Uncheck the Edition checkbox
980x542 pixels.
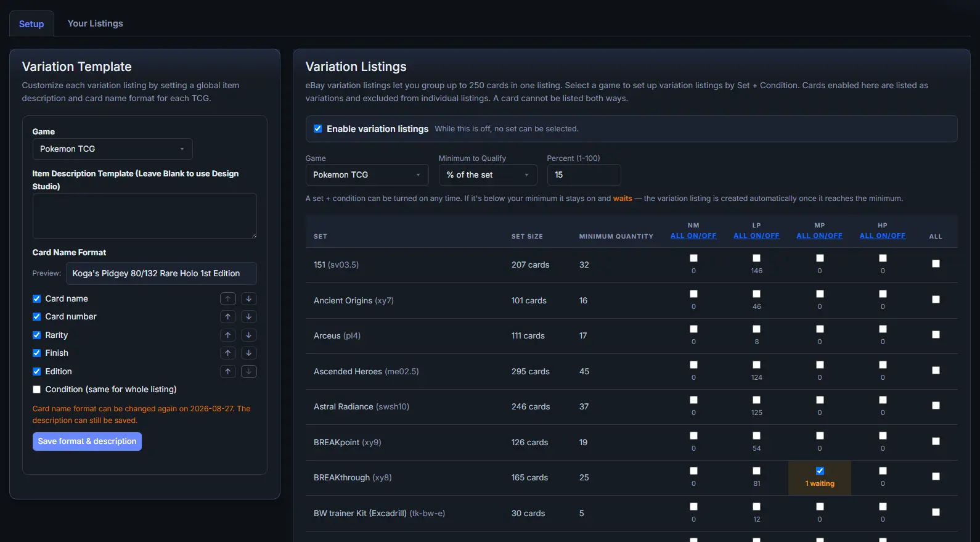click(36, 372)
